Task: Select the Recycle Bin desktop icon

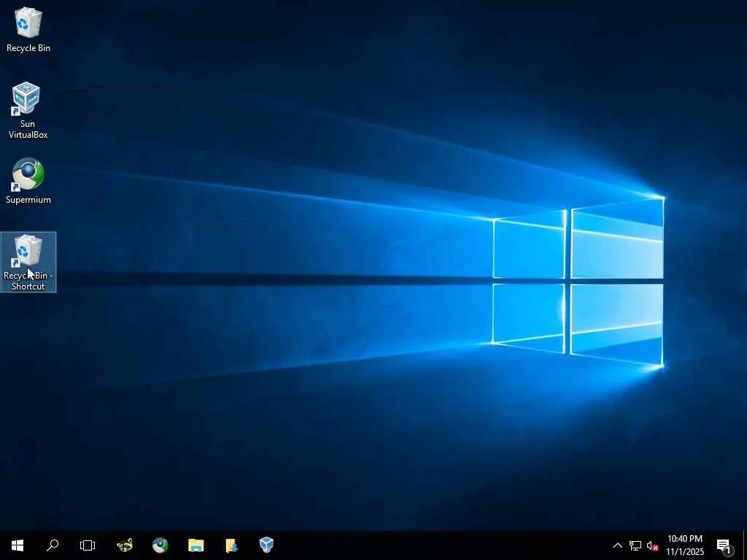Action: pos(28,31)
